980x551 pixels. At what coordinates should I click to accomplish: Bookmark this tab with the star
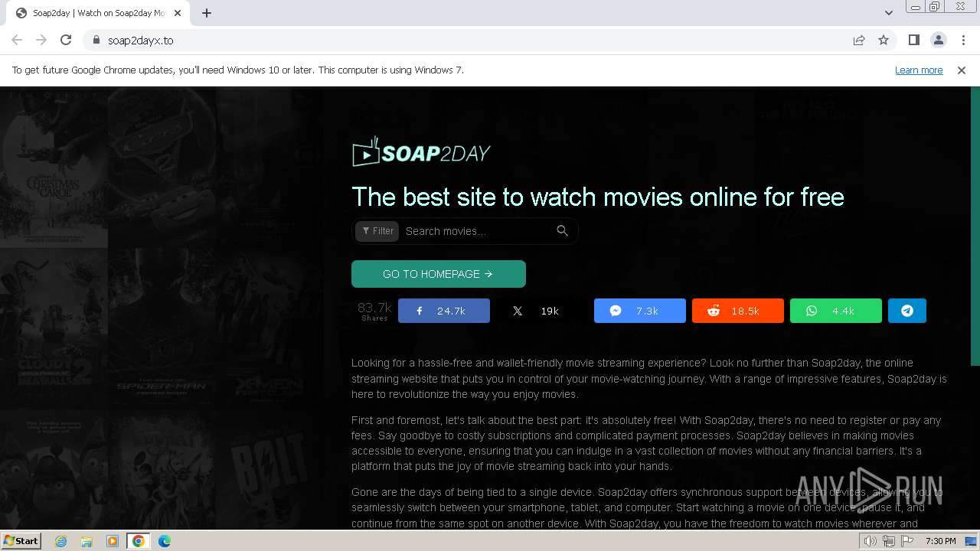tap(884, 40)
